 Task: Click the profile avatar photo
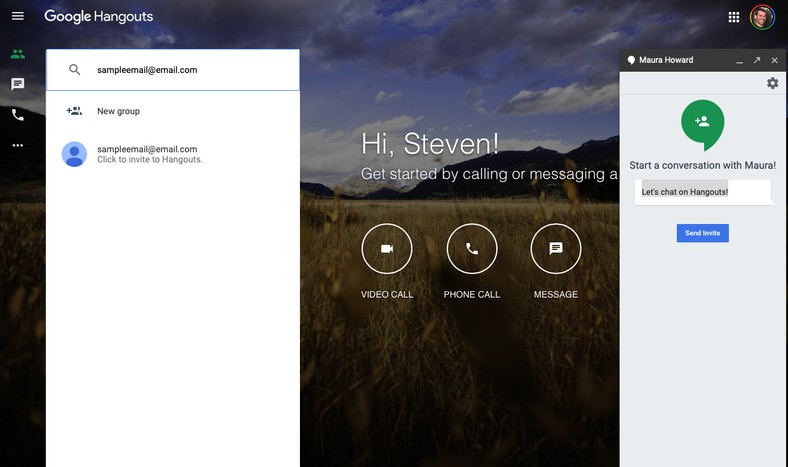point(762,17)
